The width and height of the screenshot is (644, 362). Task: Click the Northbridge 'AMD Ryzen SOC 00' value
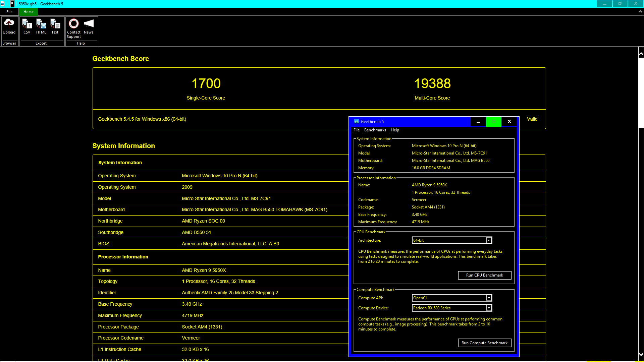[203, 221]
